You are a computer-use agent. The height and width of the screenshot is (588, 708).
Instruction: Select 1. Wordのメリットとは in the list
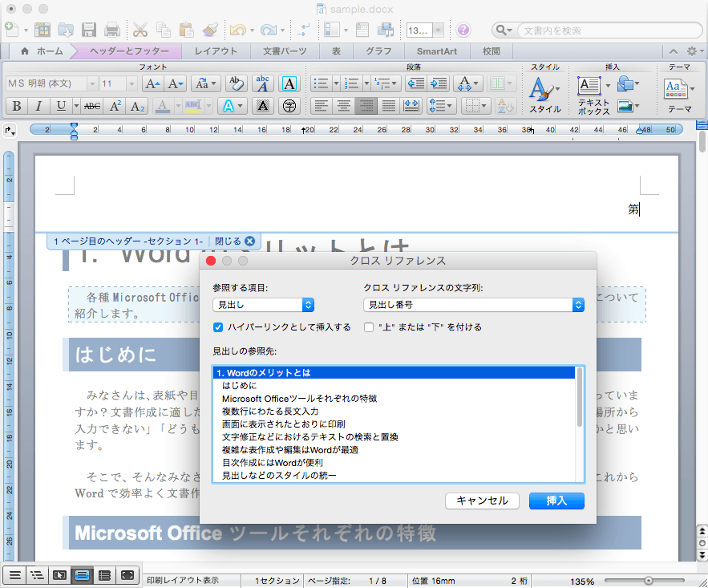(x=393, y=372)
